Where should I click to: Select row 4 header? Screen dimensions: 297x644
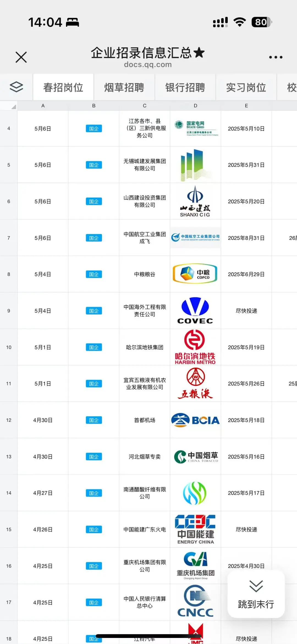pos(9,128)
